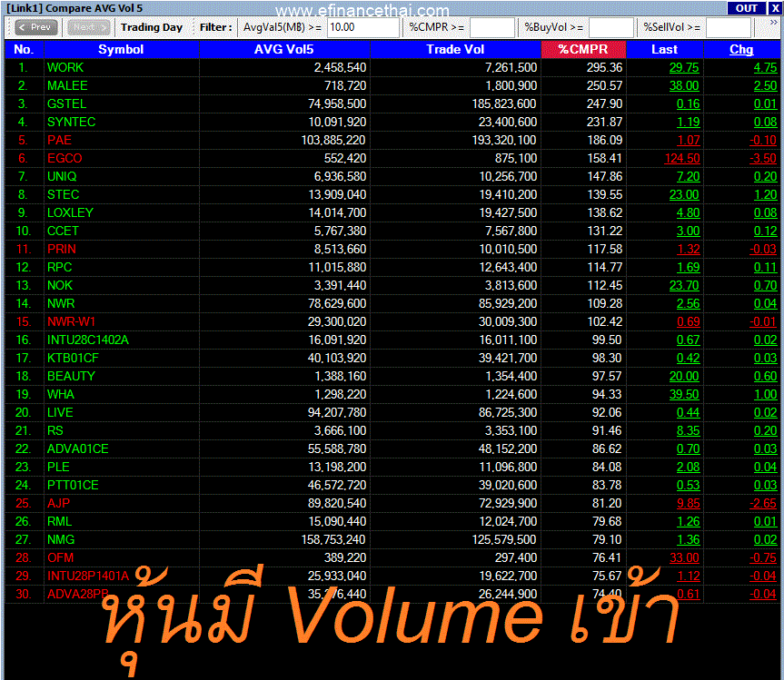Click the AvgVal5(MB) filter input field
Image resolution: width=784 pixels, height=680 pixels.
pos(363,27)
